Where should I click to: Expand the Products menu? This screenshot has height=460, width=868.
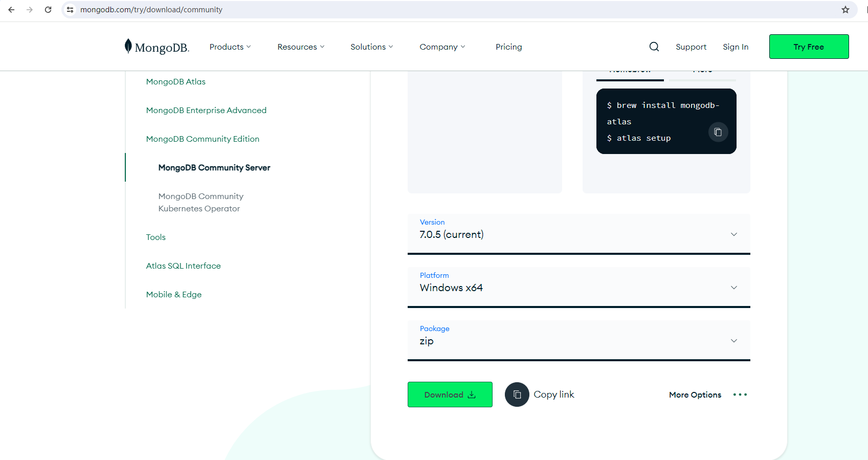(x=230, y=47)
